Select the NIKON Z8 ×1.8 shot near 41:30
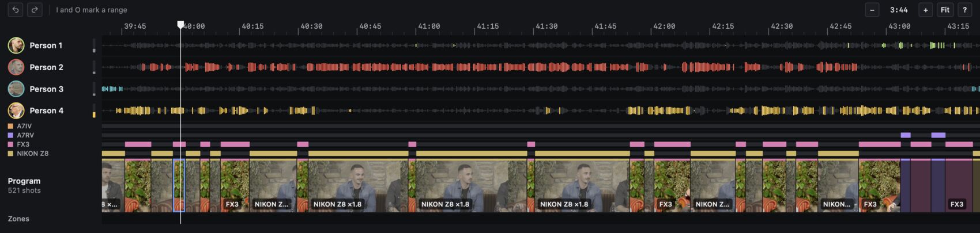 point(582,185)
